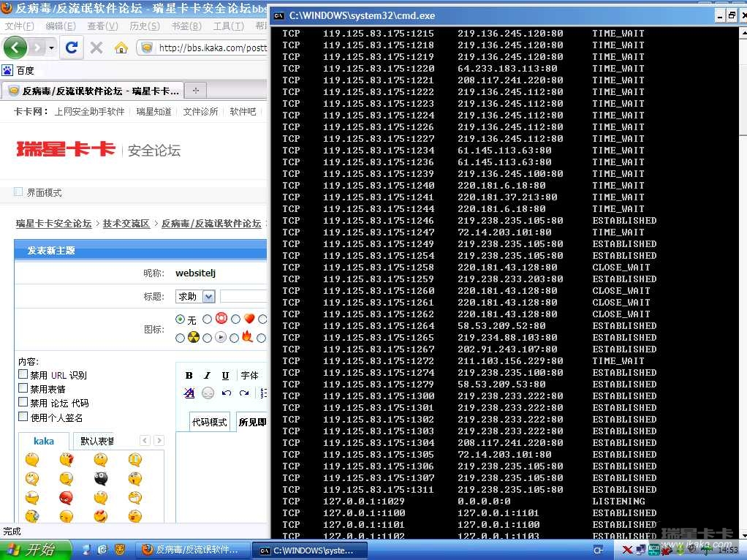The height and width of the screenshot is (560, 747).
Task: Select radio for fire post icon
Action: [x=234, y=338]
